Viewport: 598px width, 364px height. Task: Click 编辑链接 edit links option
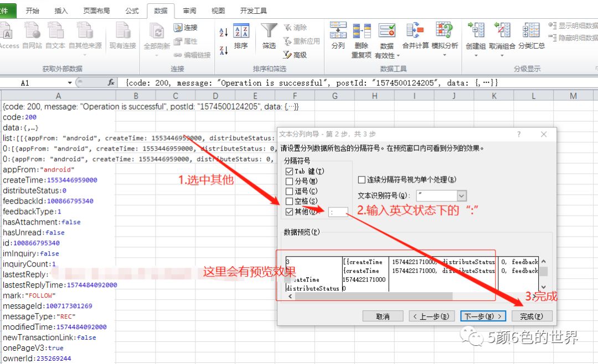tap(192, 55)
